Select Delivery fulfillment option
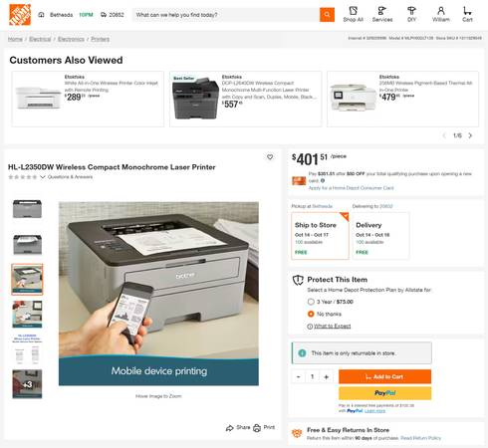The image size is (488, 448). point(380,236)
